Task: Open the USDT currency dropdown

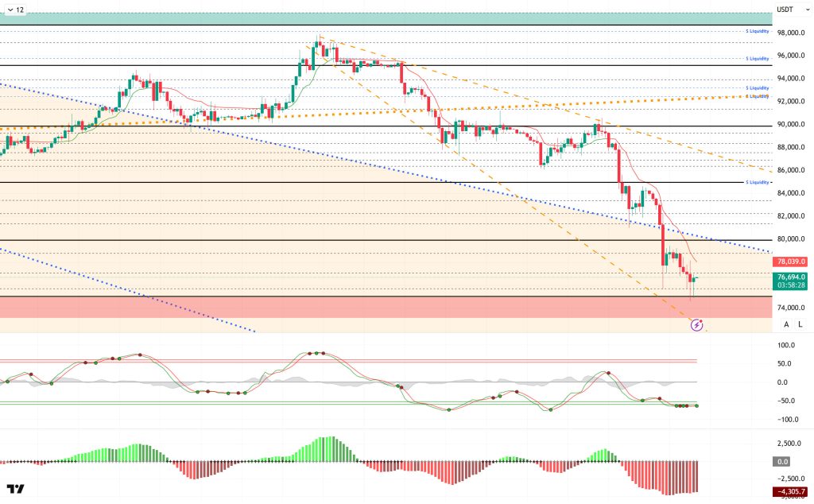Action: [x=790, y=10]
